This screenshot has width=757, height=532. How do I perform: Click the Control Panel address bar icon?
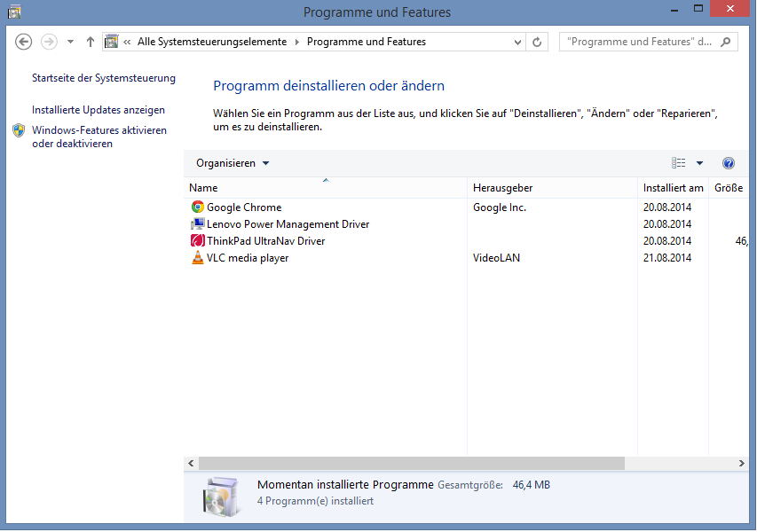(112, 42)
